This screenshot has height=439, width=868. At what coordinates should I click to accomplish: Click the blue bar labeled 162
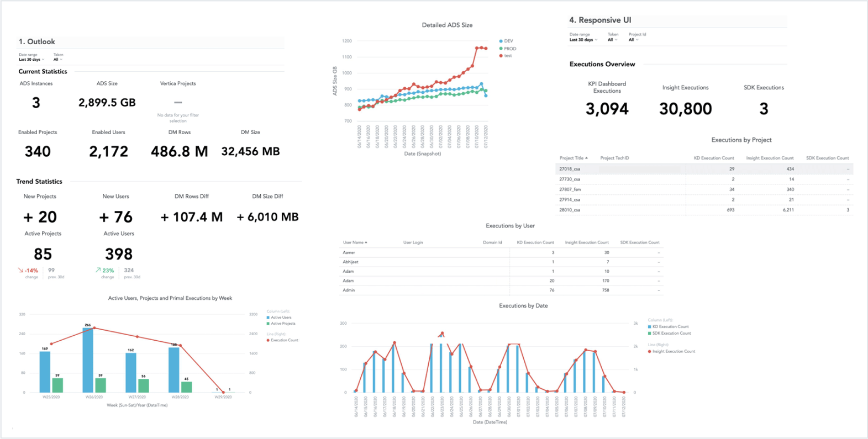(x=131, y=373)
